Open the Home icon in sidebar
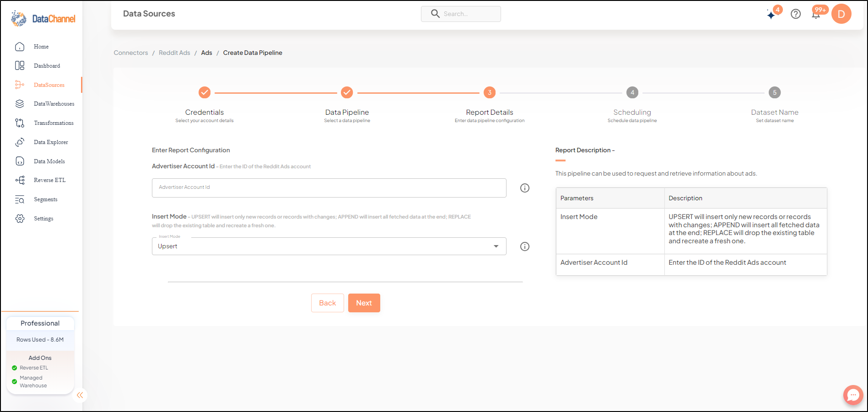 20,47
